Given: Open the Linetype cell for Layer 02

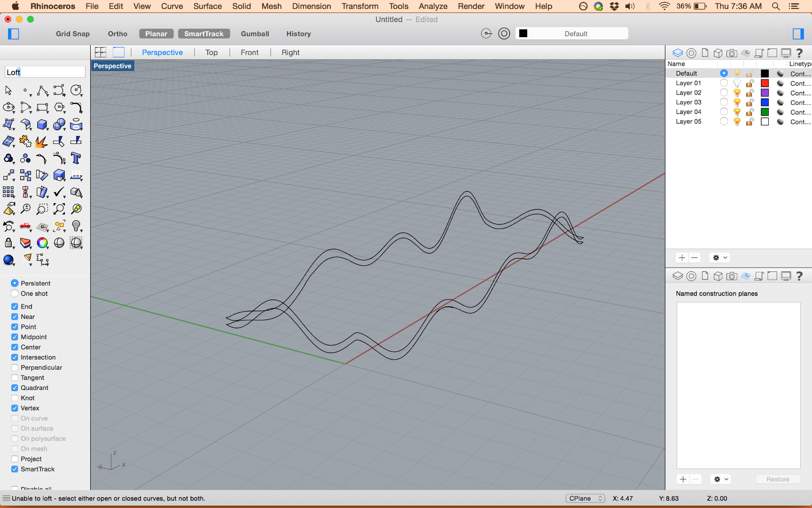Looking at the screenshot, I should click(x=800, y=93).
